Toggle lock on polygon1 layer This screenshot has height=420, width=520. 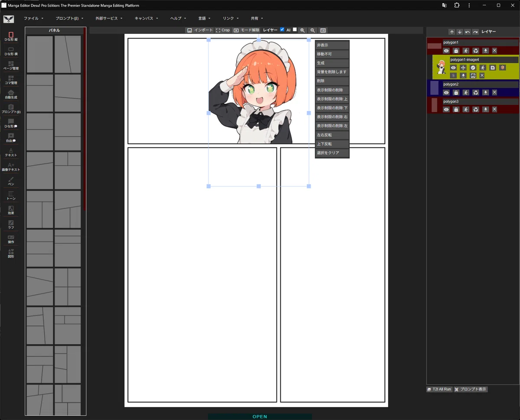(x=456, y=51)
